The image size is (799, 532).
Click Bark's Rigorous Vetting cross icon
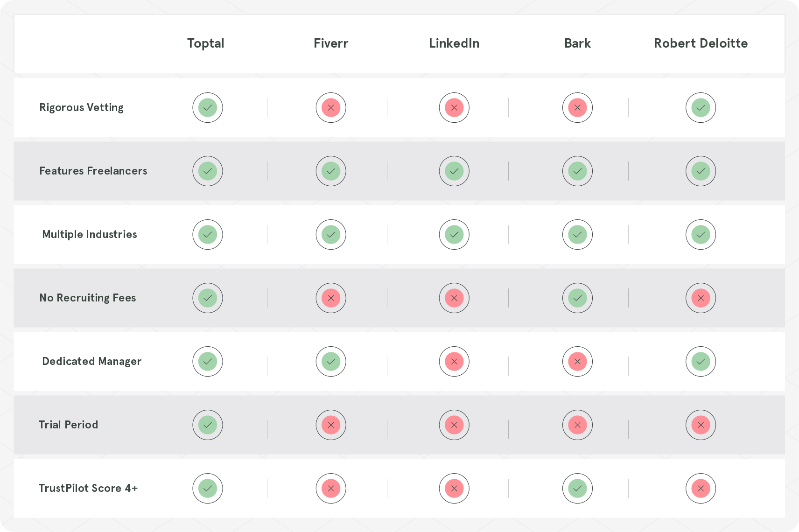pos(577,108)
